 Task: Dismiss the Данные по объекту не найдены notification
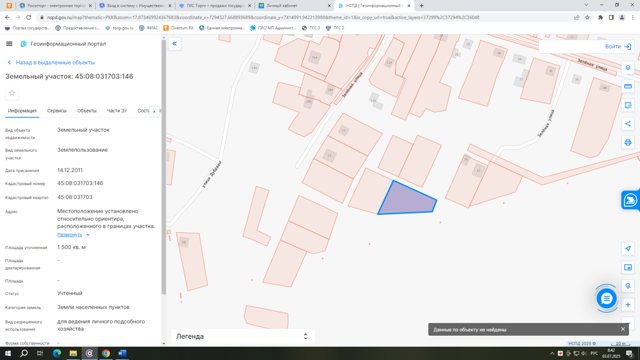point(623,329)
